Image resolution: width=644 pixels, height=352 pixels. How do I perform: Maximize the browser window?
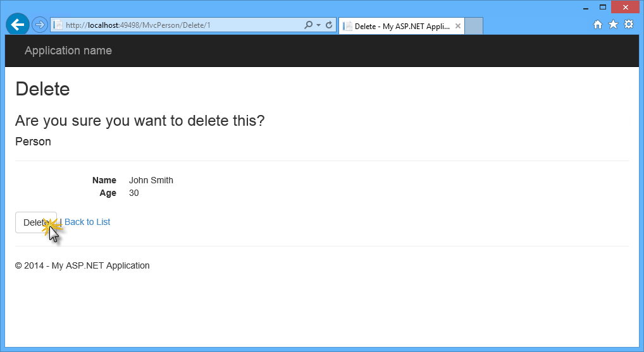click(x=602, y=8)
